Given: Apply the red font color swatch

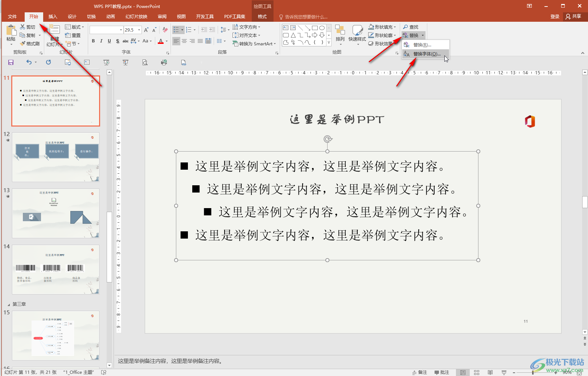Looking at the screenshot, I should click(x=161, y=41).
